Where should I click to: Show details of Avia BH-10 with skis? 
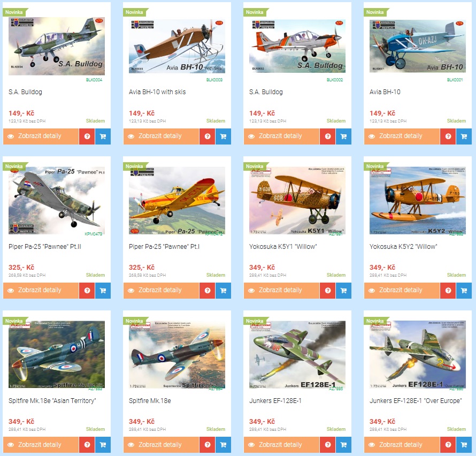tap(161, 136)
